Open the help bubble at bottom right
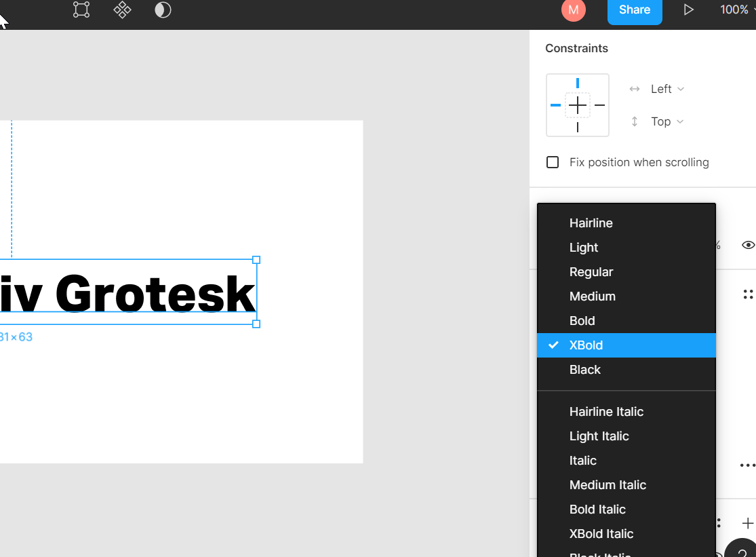 [743, 551]
